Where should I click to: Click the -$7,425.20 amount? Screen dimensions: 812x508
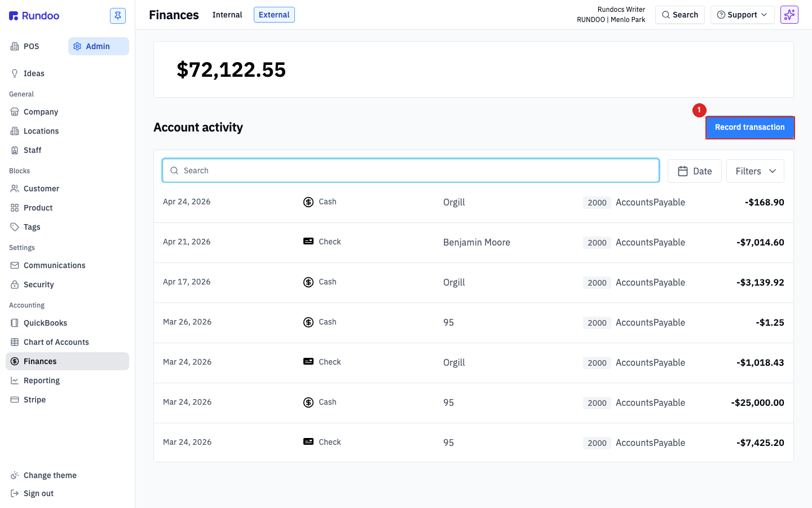click(x=760, y=443)
